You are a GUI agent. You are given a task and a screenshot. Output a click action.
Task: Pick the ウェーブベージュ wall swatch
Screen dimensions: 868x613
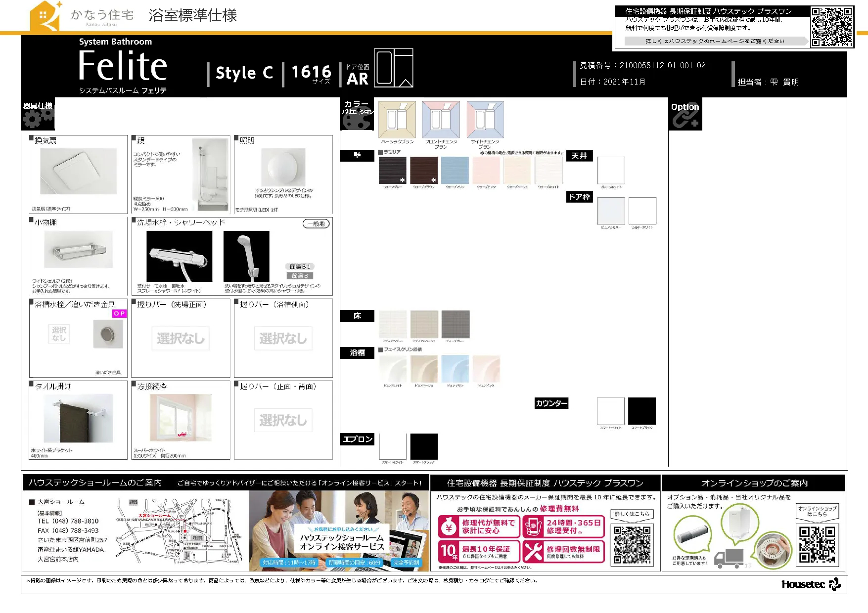tap(517, 171)
